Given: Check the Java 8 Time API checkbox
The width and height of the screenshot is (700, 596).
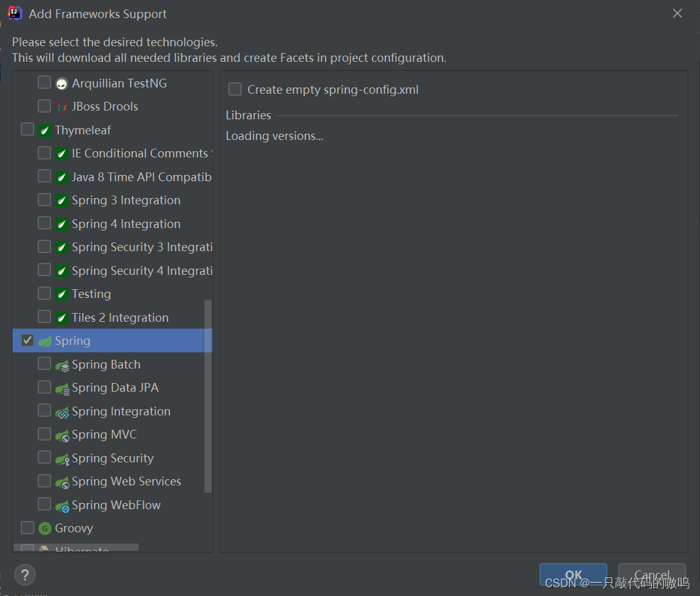Looking at the screenshot, I should coord(44,176).
